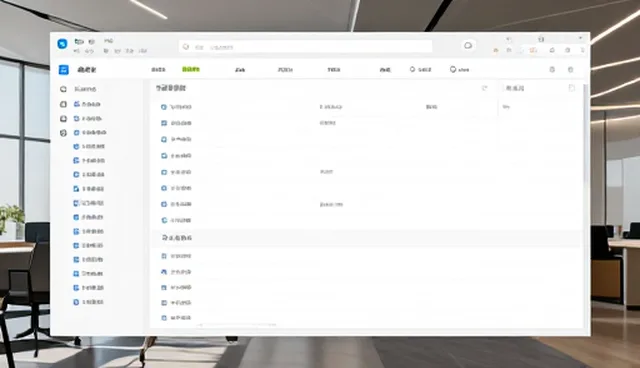Click the chat bubble icon right of search bar

pos(468,45)
